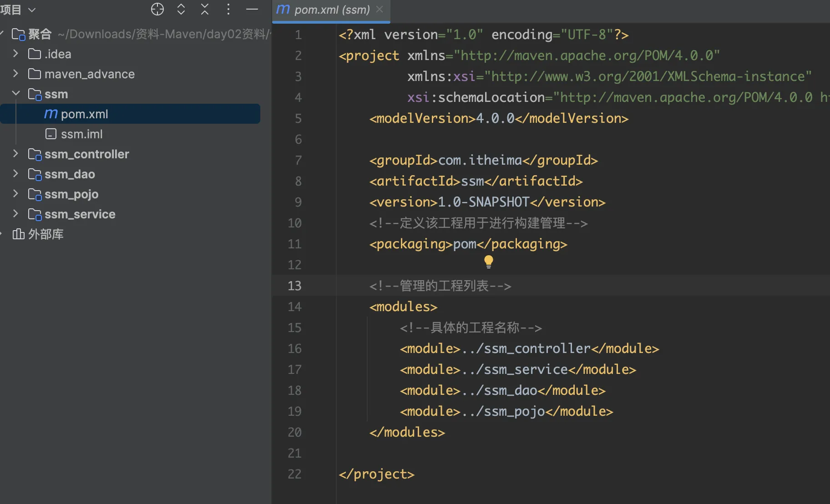Click the Select Opened File crosshair icon
The height and width of the screenshot is (504, 830).
[157, 9]
